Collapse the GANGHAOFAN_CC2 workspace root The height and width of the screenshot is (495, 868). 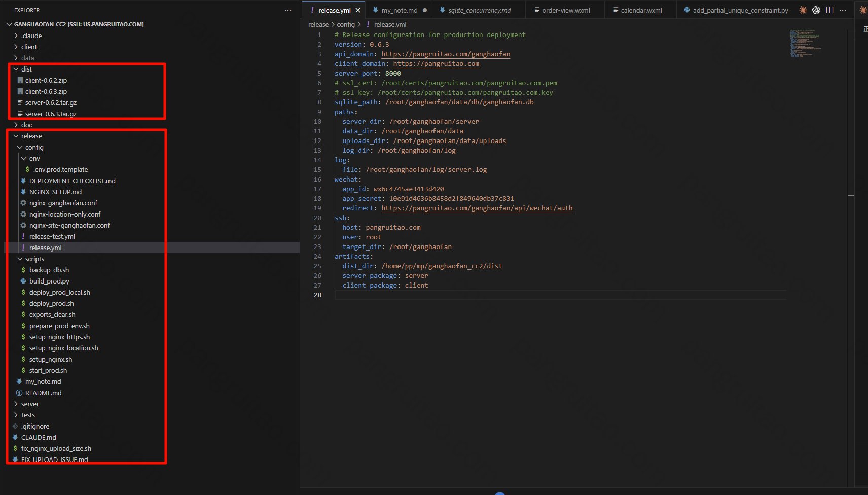(x=10, y=24)
